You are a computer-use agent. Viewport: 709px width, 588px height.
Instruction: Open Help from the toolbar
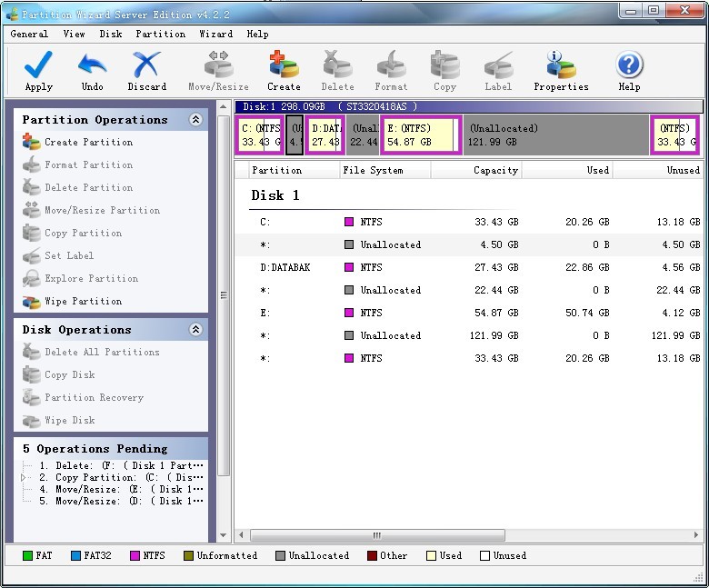click(x=629, y=65)
